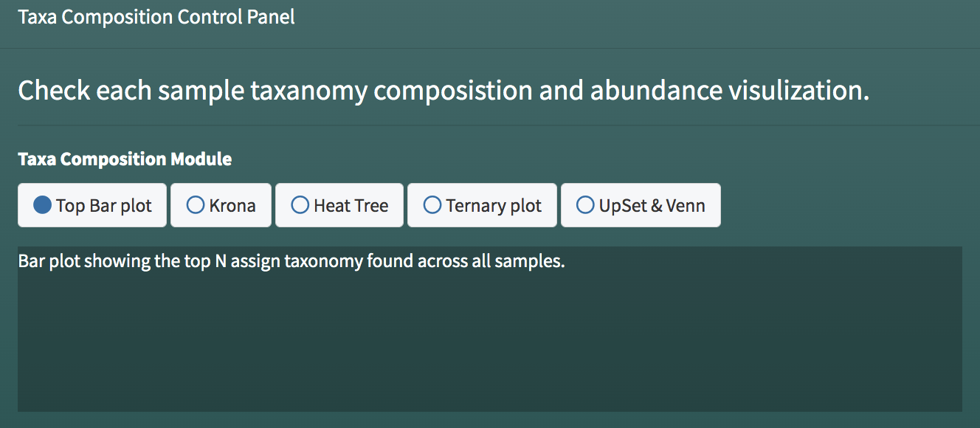Click the 'Taxa Composition Module' bold label
This screenshot has height=428, width=980.
[x=125, y=159]
